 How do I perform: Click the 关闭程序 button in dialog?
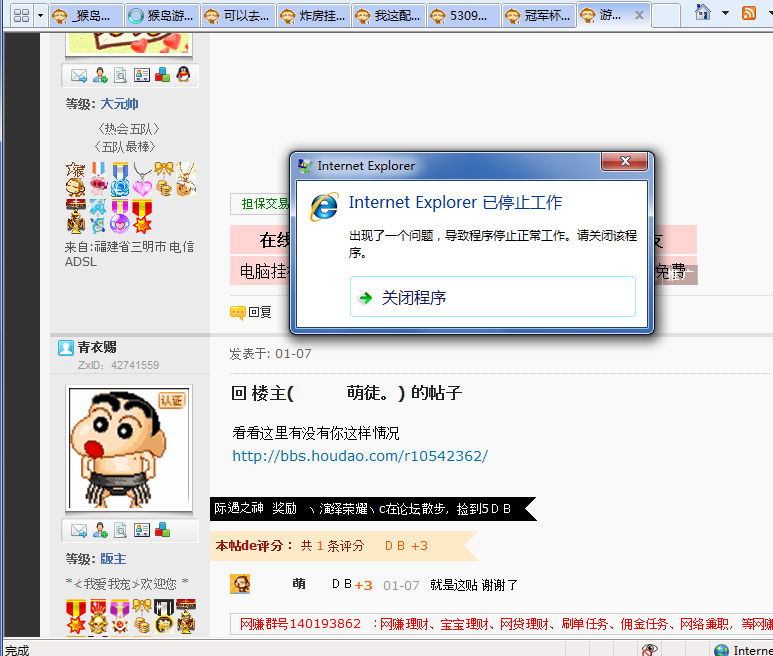[492, 297]
